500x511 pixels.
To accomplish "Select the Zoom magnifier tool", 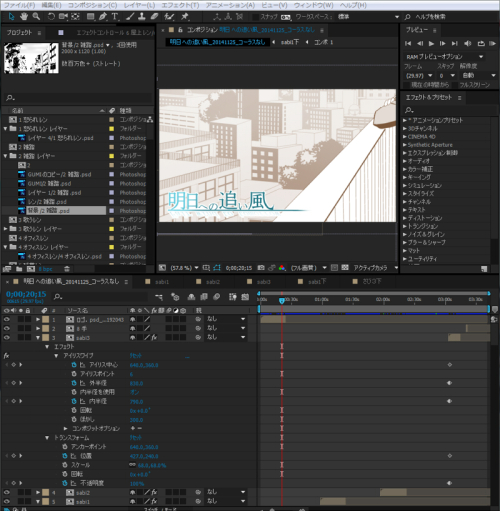I will [36, 16].
